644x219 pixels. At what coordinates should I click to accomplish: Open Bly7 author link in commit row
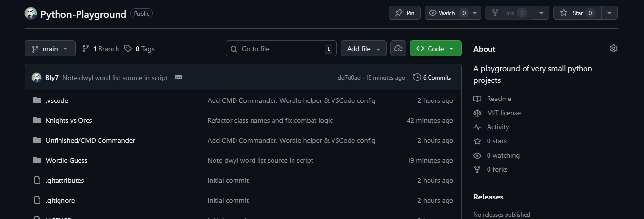pyautogui.click(x=52, y=78)
